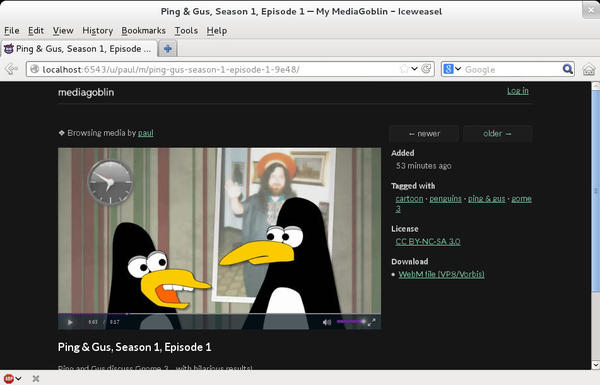Viewport: 600px width, 385px height.
Task: Open the Help menu
Action: click(x=217, y=30)
